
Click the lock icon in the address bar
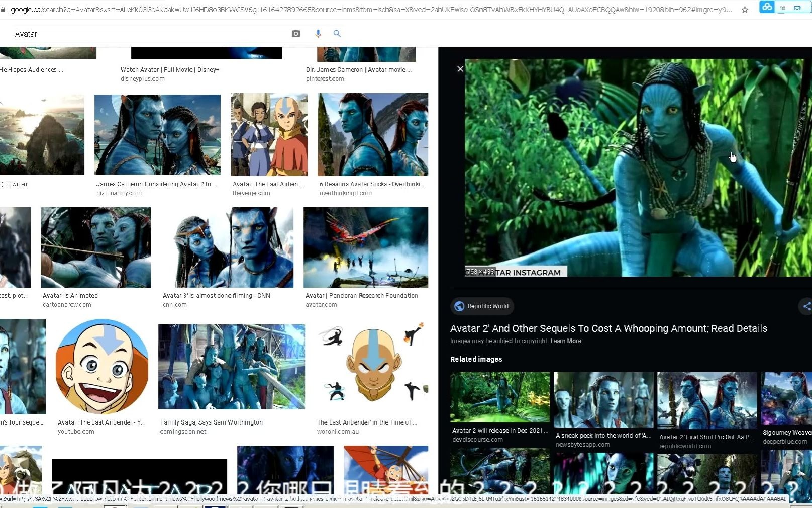point(4,10)
